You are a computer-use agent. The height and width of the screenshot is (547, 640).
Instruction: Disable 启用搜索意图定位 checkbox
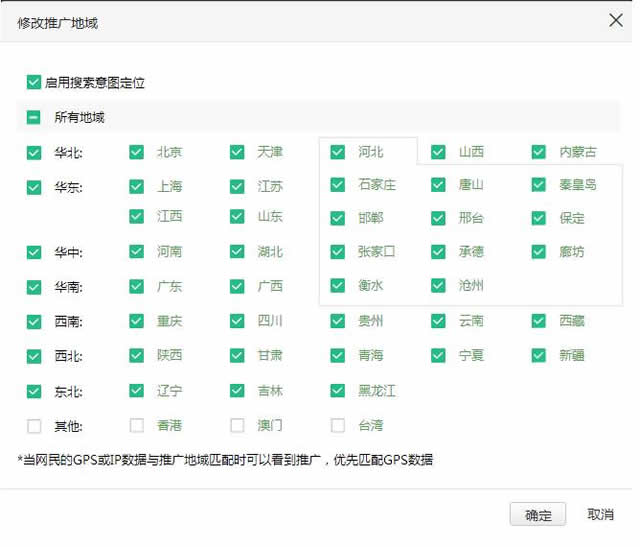pyautogui.click(x=34, y=82)
